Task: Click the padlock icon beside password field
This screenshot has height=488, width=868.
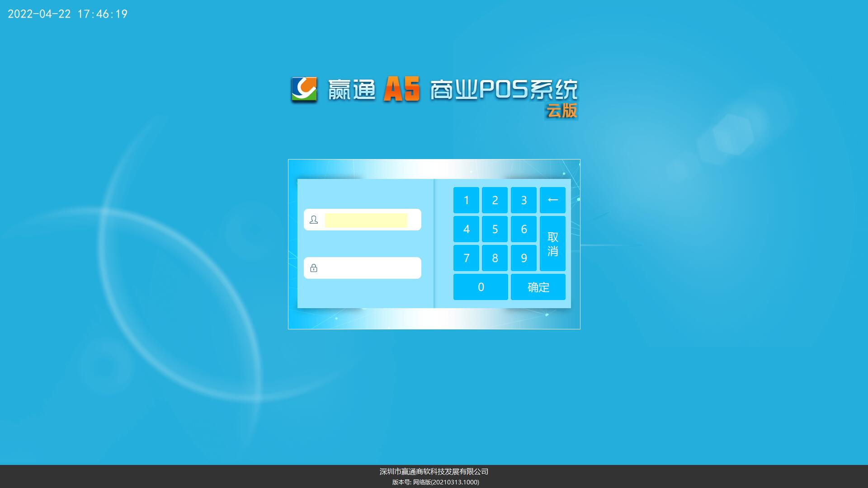Action: [x=314, y=268]
